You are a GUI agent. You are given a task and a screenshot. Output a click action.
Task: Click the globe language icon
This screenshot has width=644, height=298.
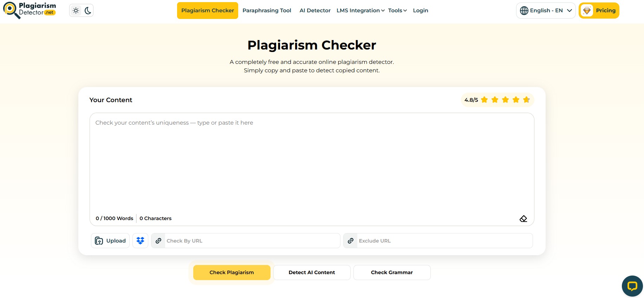[x=524, y=11]
